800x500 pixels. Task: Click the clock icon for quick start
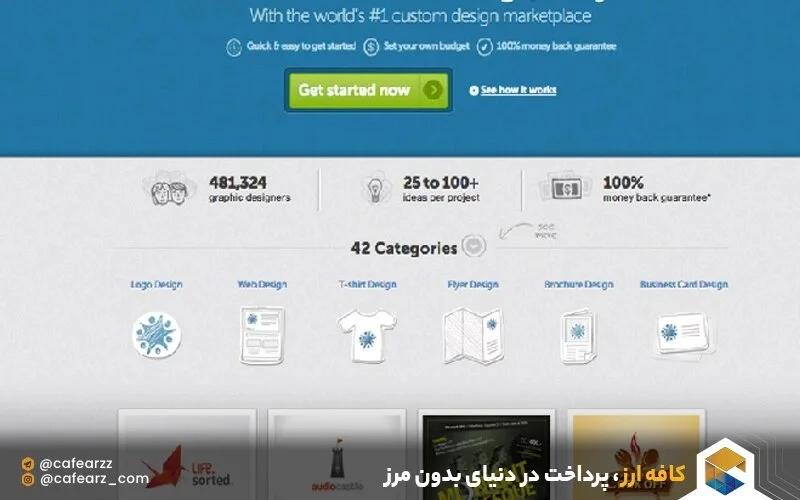click(234, 47)
